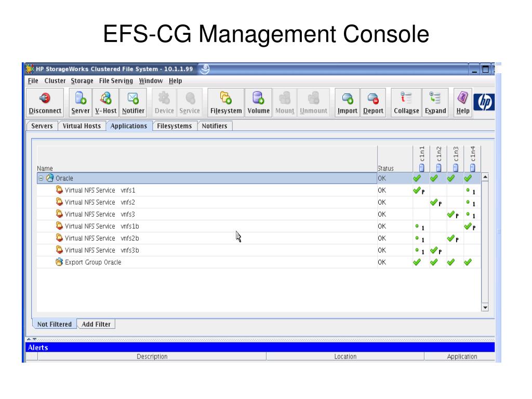Open the File Serving menu
This screenshot has height=399, width=532.
tap(116, 81)
